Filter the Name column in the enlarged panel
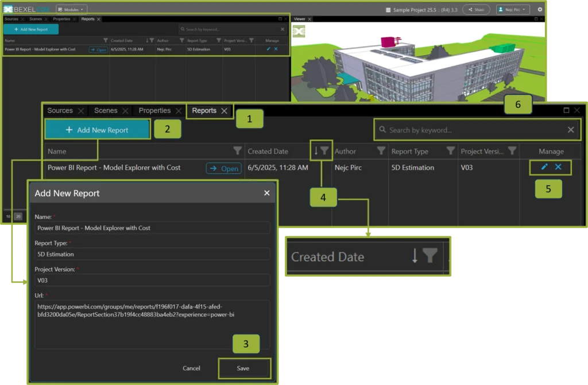This screenshot has width=588, height=385. click(237, 151)
